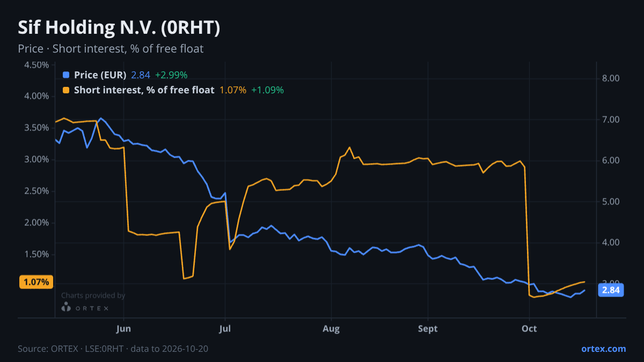Click the 4.50% left axis label
The width and height of the screenshot is (644, 362).
coord(36,65)
